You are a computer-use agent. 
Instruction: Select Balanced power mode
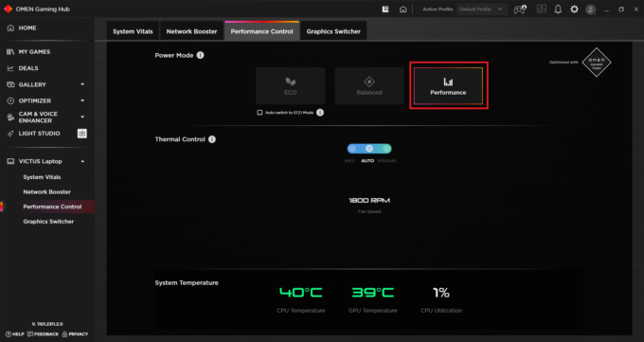[x=369, y=86]
